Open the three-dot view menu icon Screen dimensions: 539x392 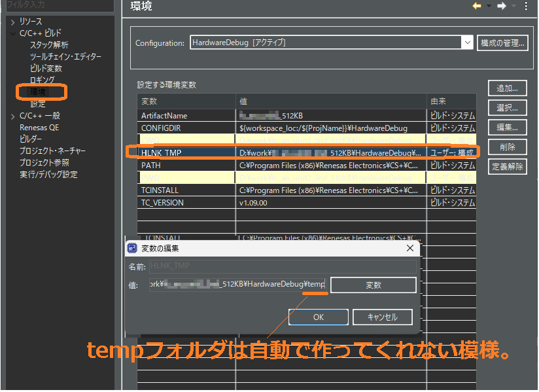(527, 6)
